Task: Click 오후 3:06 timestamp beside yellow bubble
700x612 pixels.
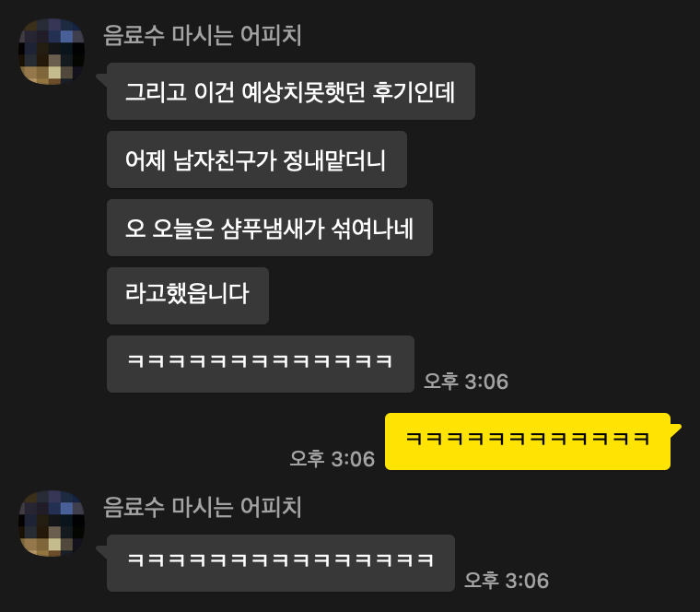Action: coord(332,459)
